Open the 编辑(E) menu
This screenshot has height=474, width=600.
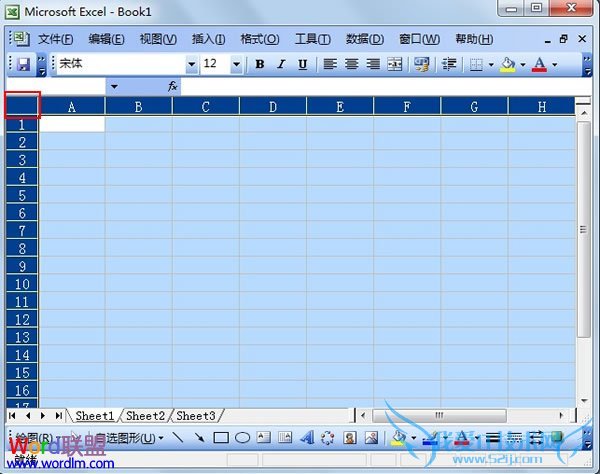[x=106, y=39]
